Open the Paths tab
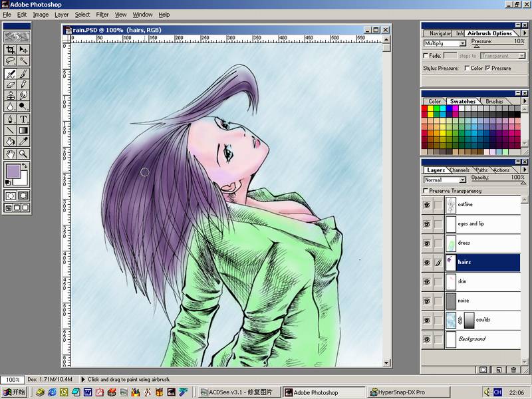The height and width of the screenshot is (399, 532). click(481, 170)
